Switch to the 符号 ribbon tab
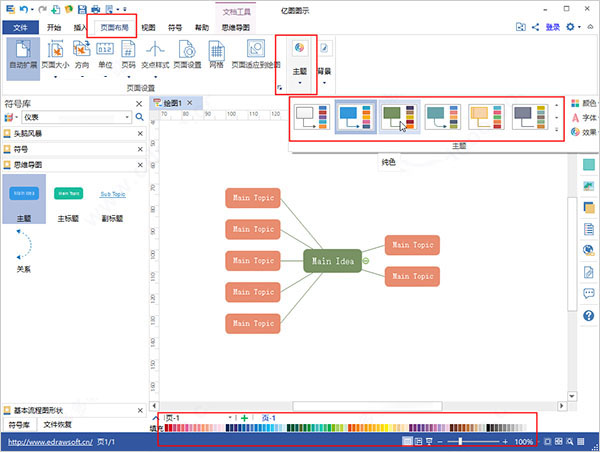The width and height of the screenshot is (600, 452). click(175, 28)
